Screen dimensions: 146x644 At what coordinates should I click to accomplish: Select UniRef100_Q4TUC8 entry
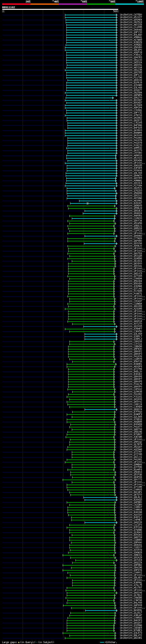[x=131, y=560]
